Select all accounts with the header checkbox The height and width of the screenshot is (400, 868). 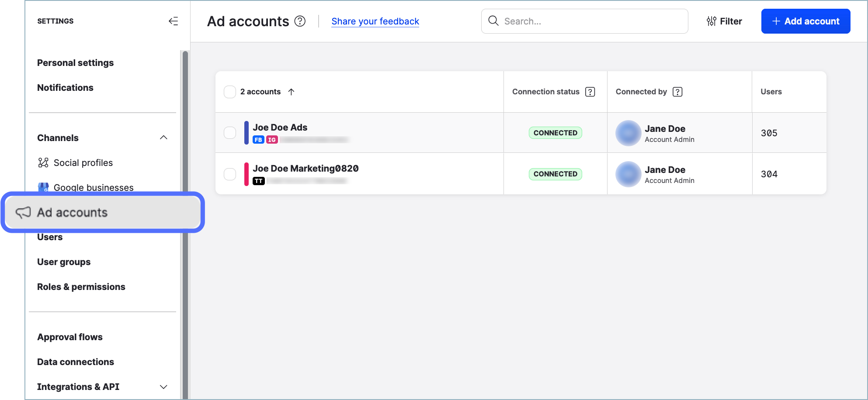click(x=229, y=92)
